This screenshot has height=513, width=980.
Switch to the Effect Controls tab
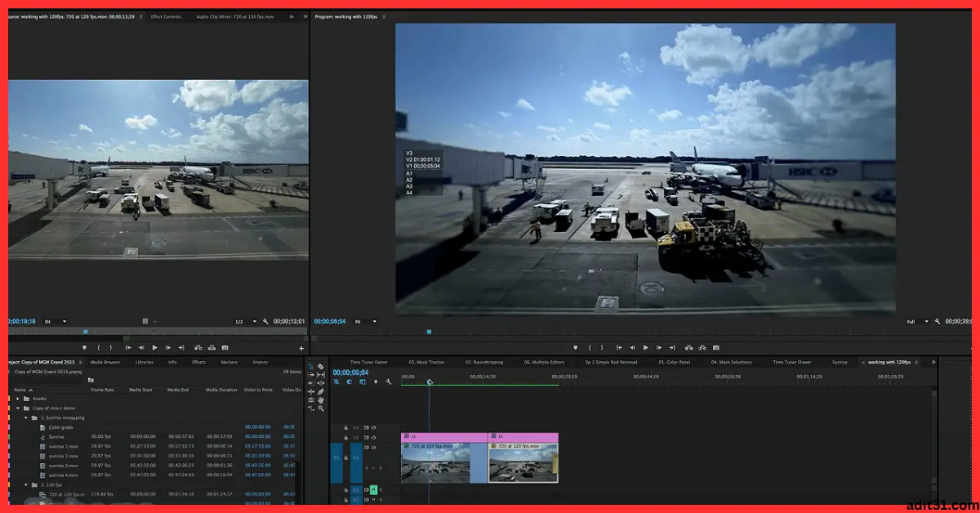[167, 16]
